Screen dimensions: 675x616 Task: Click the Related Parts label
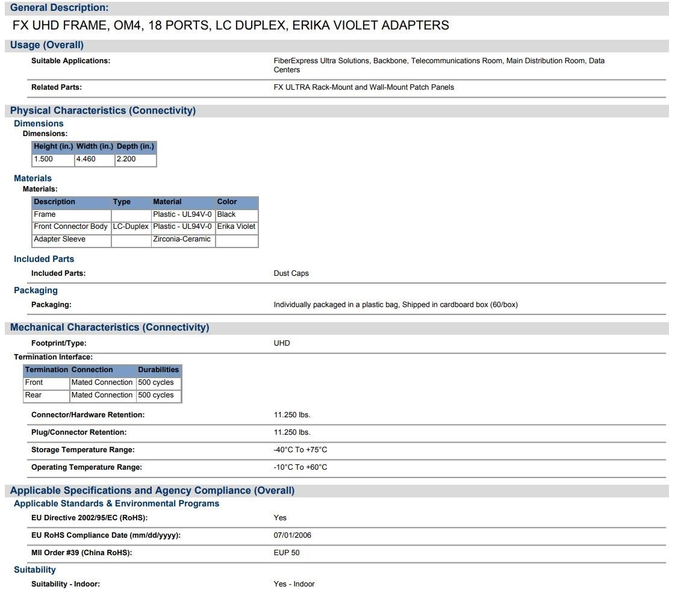pos(57,87)
